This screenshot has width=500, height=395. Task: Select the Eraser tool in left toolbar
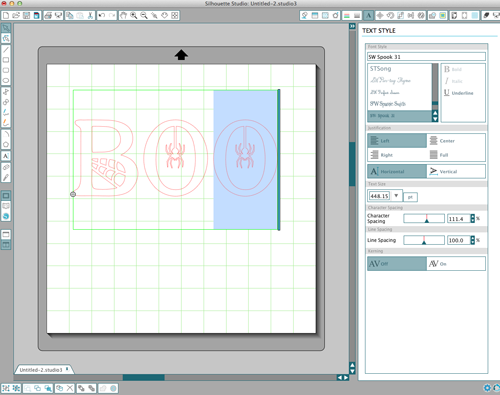(6, 167)
